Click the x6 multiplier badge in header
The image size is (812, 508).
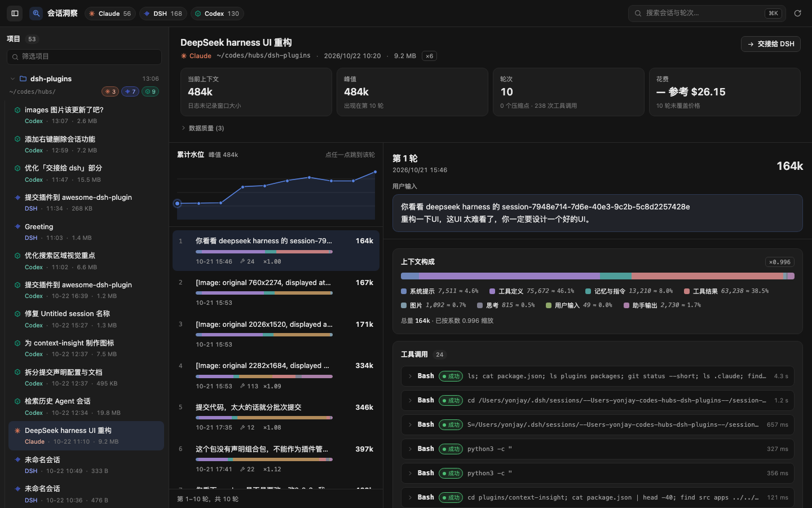point(430,56)
